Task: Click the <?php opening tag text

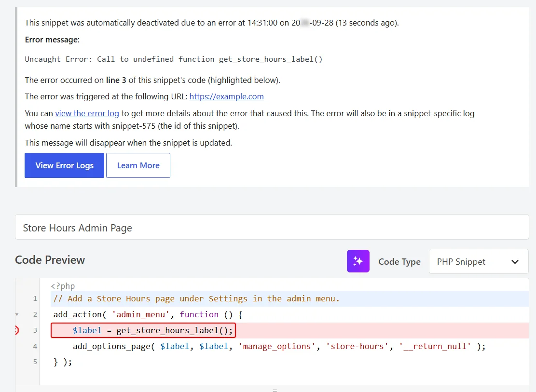Action: (x=63, y=286)
